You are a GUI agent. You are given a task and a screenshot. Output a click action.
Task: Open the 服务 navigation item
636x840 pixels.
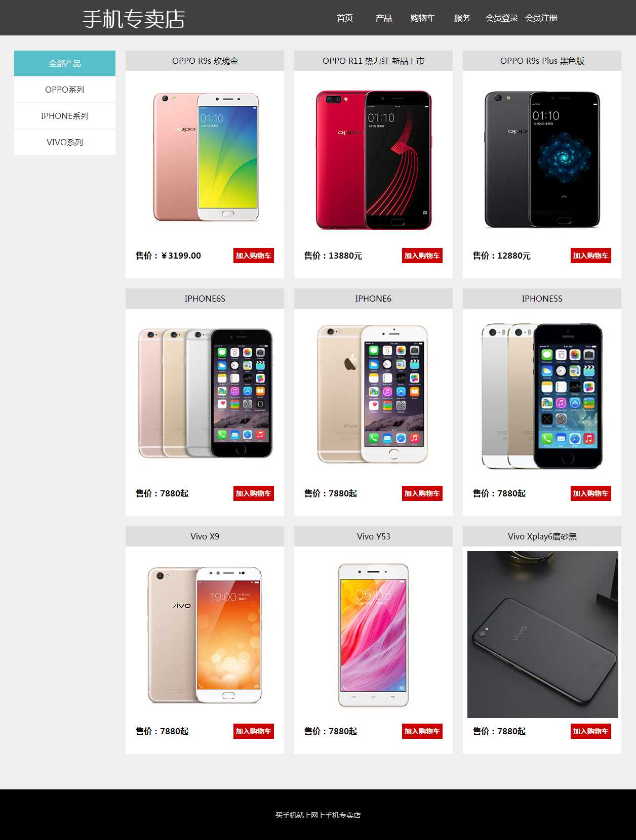click(462, 18)
